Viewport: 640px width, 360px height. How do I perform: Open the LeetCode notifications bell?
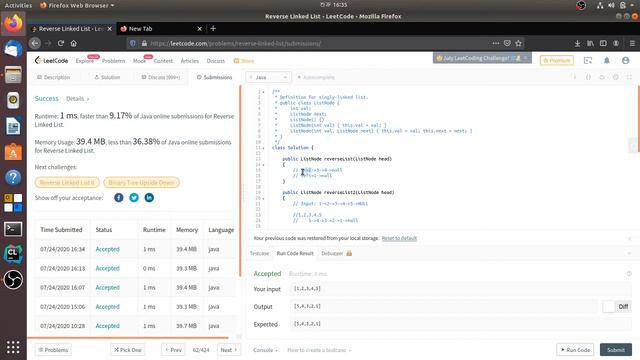(x=607, y=60)
